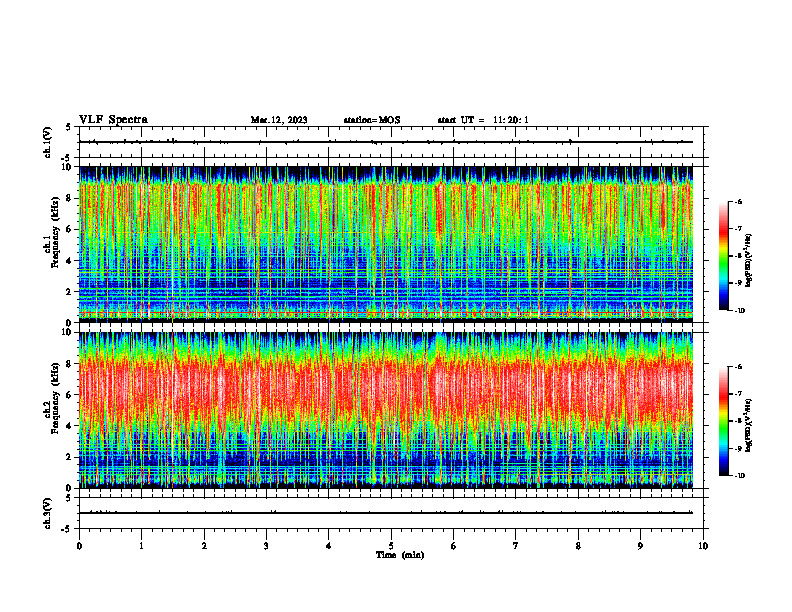
Task: Click the "7" tick label on time axis
Action: click(516, 546)
